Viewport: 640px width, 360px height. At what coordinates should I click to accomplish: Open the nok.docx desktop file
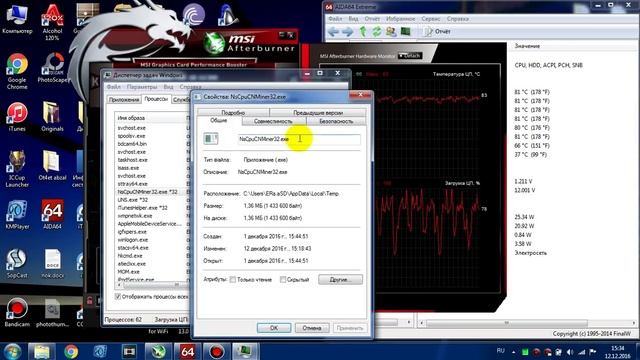coord(52,264)
